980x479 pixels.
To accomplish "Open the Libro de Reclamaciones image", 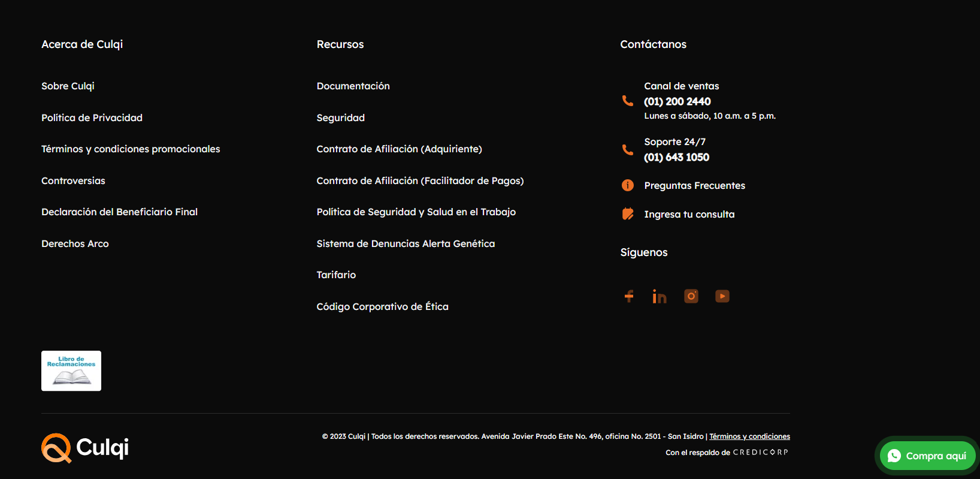I will click(71, 371).
